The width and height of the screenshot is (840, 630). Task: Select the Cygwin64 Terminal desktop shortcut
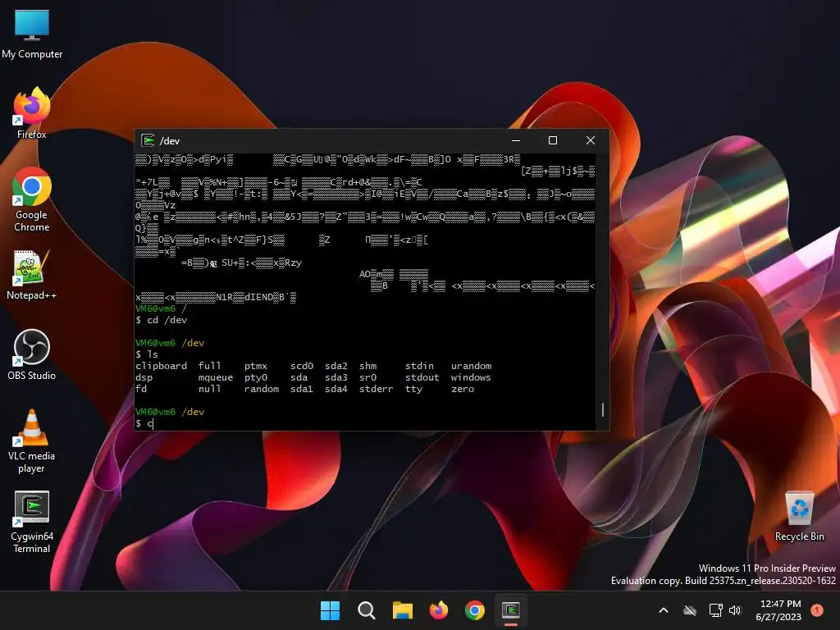tap(32, 522)
